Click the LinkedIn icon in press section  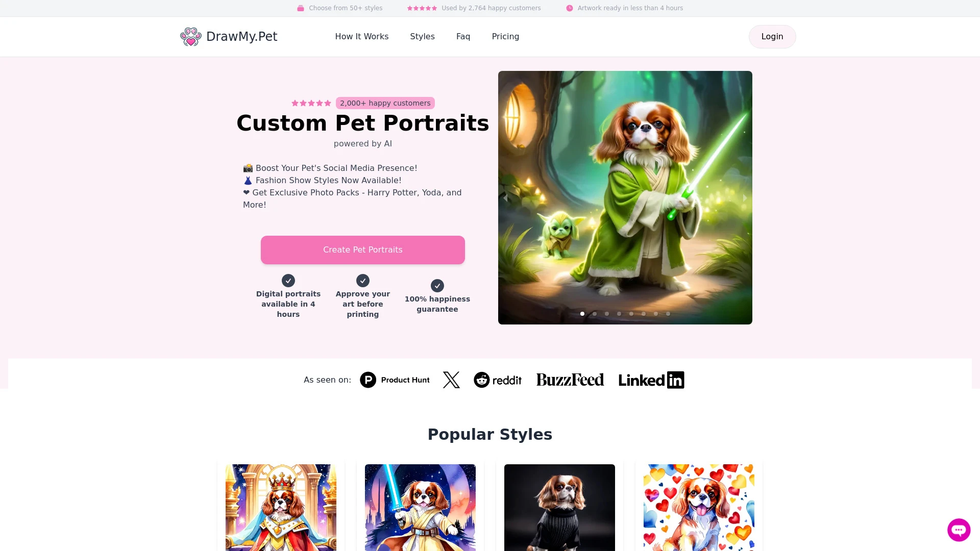click(x=651, y=380)
